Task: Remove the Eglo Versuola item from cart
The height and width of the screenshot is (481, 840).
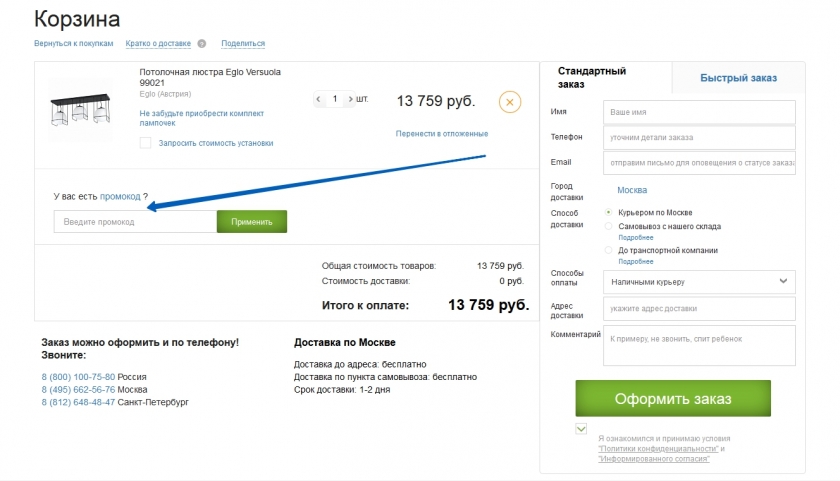Action: click(509, 102)
